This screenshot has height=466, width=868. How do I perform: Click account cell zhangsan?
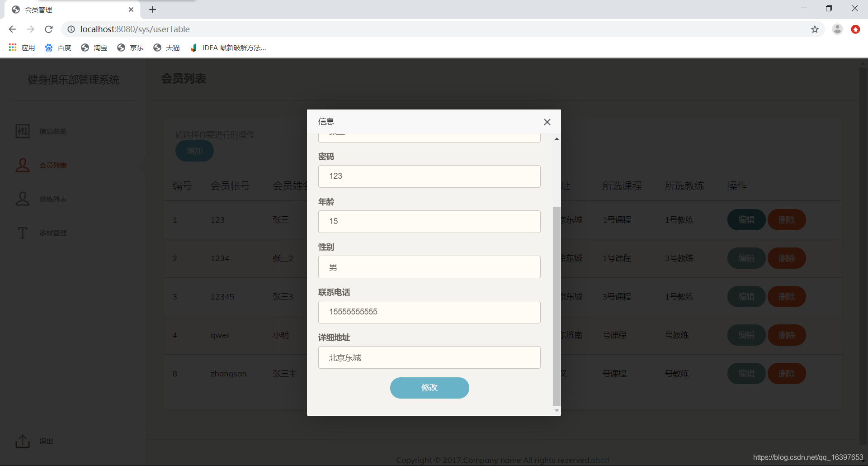(228, 374)
